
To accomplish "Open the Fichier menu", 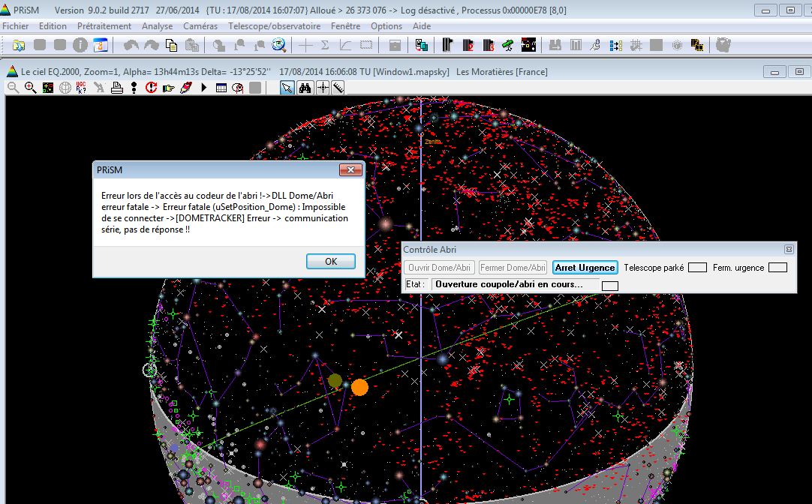I will [x=16, y=25].
